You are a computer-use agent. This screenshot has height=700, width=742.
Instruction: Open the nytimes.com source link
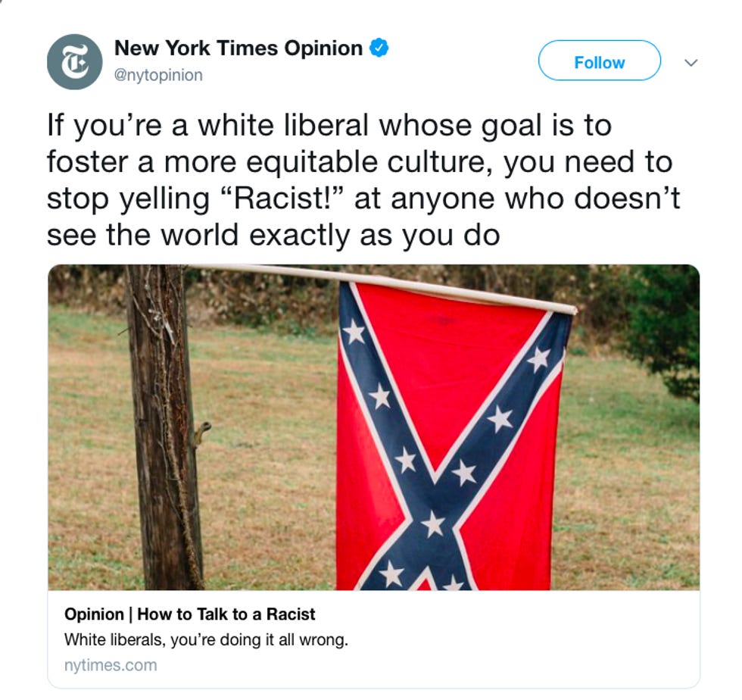[111, 665]
